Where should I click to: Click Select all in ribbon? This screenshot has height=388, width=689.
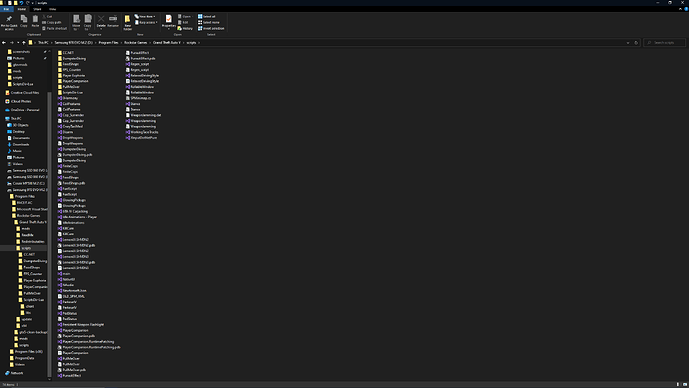[x=207, y=16]
